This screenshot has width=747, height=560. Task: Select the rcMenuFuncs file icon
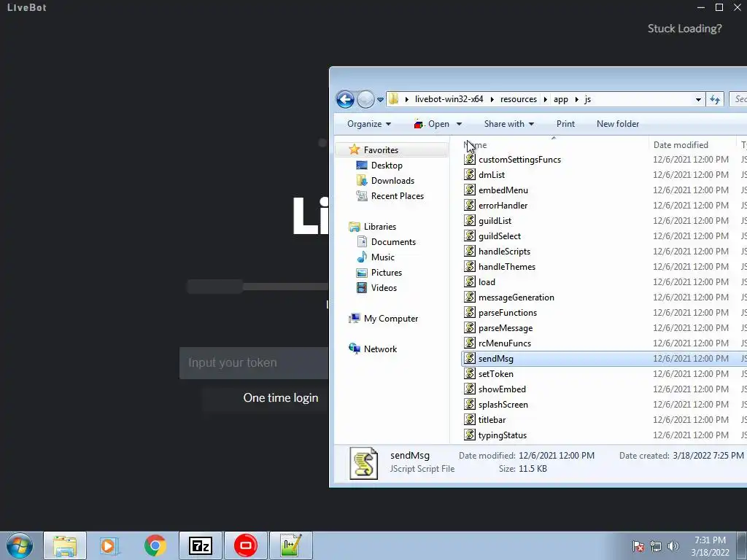tap(470, 343)
